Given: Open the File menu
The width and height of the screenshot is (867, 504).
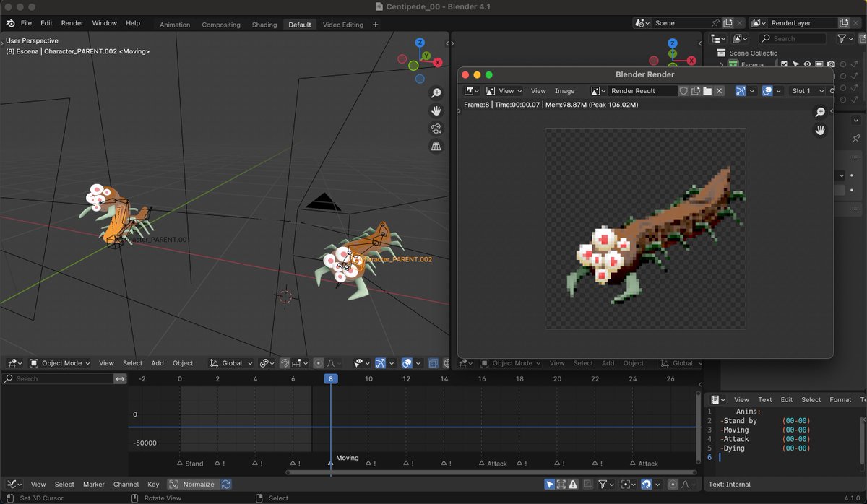Looking at the screenshot, I should point(26,23).
